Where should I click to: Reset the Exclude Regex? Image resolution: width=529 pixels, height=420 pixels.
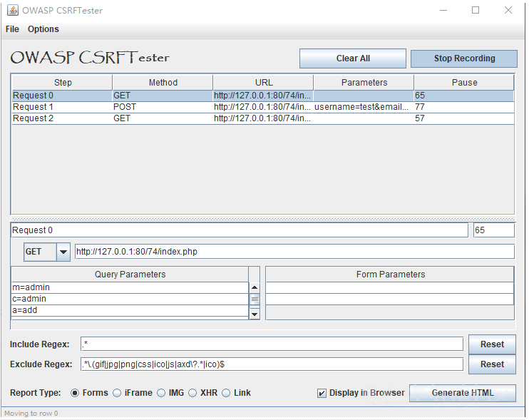point(492,364)
